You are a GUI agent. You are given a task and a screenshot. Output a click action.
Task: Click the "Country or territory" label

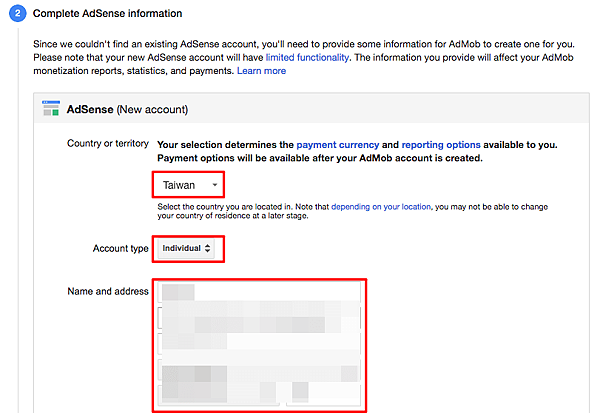[108, 144]
